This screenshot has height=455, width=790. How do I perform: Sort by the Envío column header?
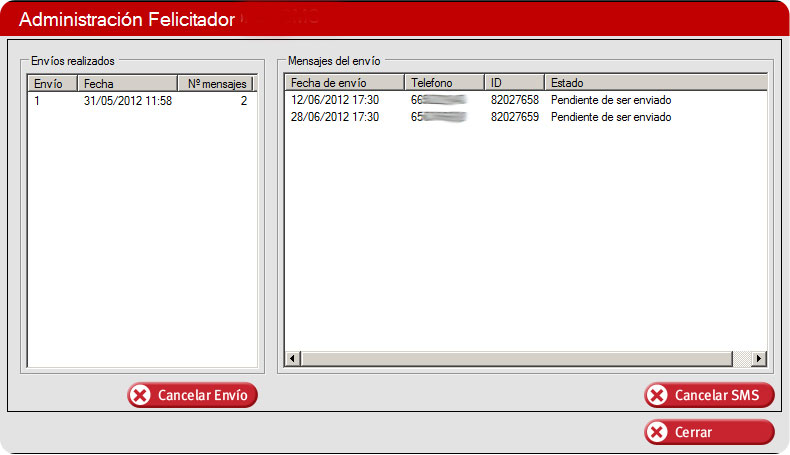pyautogui.click(x=52, y=84)
